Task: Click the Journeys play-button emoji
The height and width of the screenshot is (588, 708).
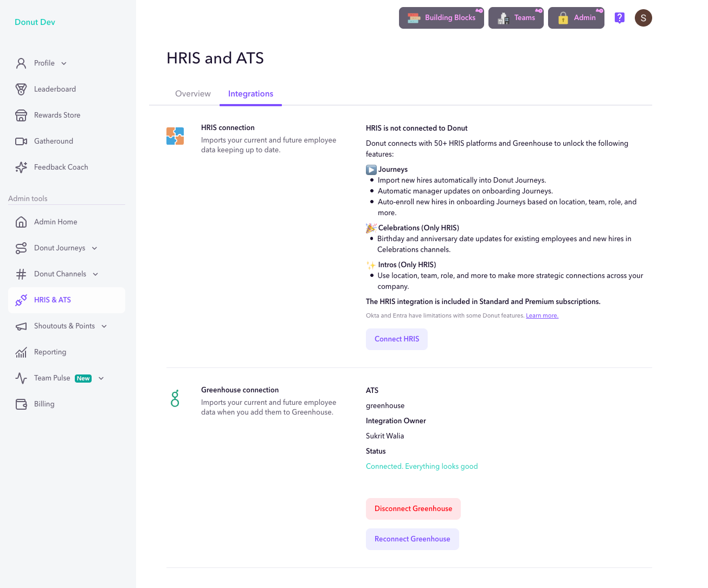Action: 371,170
